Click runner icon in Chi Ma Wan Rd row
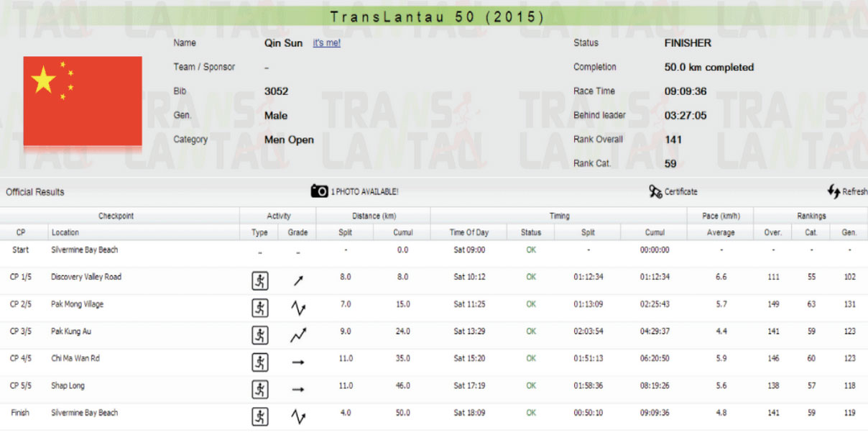The height and width of the screenshot is (448, 868). [x=260, y=362]
